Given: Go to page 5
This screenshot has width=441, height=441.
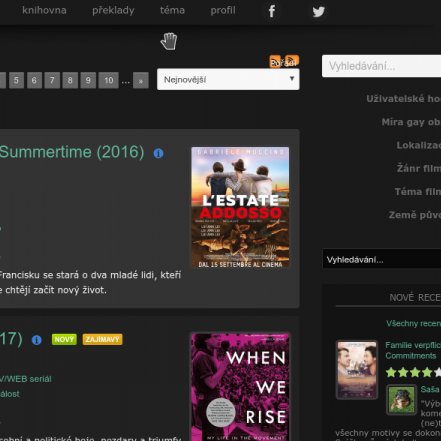Looking at the screenshot, I should tap(16, 80).
